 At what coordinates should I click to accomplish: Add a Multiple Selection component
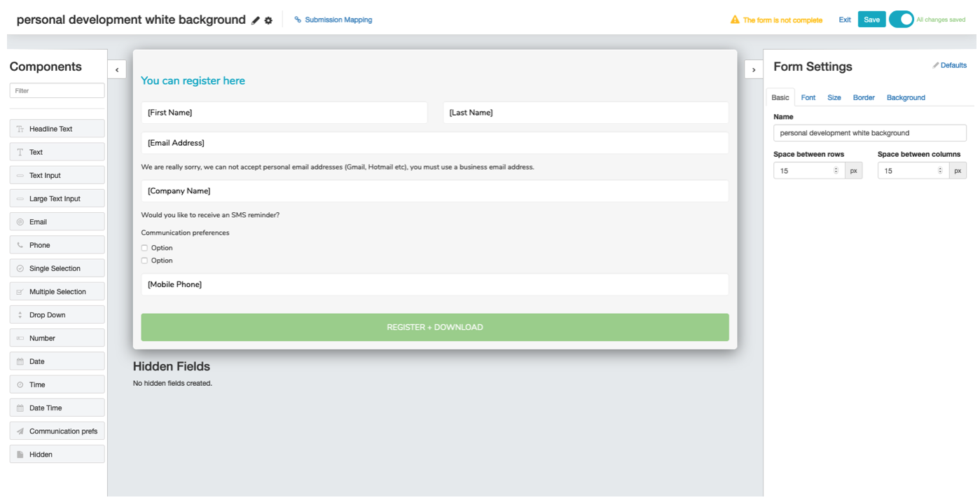click(x=57, y=291)
